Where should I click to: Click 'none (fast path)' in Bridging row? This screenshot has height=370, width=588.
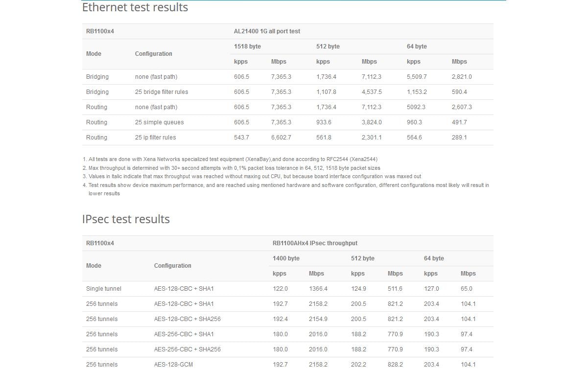[x=156, y=77]
